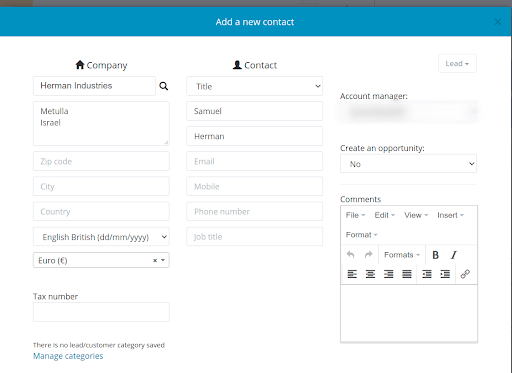Decrease indent in Comments editor

point(427,274)
